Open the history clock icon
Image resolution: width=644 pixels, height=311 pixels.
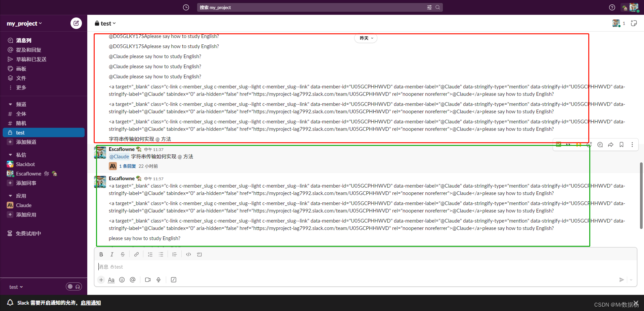tap(186, 7)
